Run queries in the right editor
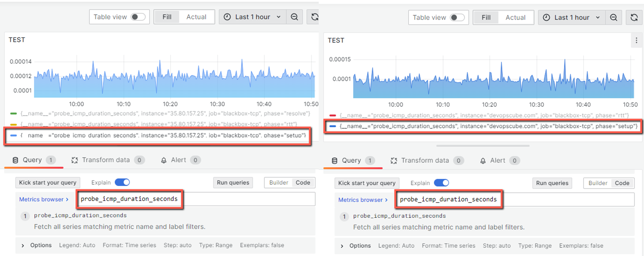 pyautogui.click(x=552, y=183)
